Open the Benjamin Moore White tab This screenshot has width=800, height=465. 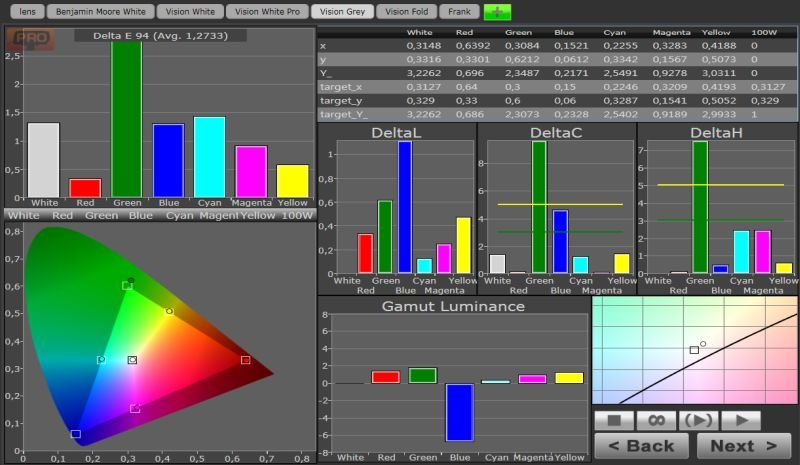(x=101, y=12)
